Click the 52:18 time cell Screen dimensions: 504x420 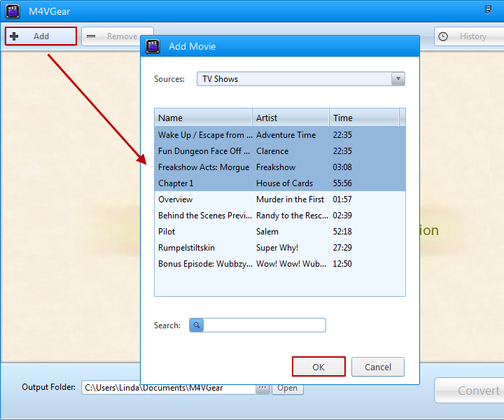[342, 232]
